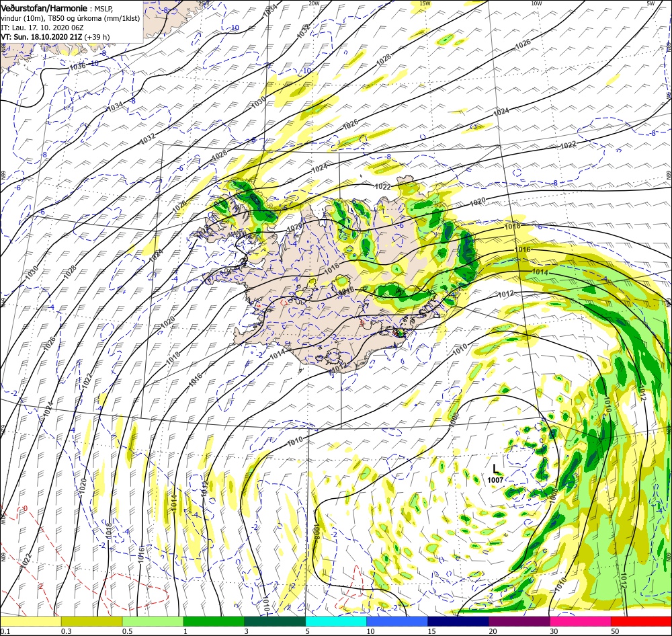672x636 pixels.
Task: Click the '5W' longitude label
Action: (650, 3)
